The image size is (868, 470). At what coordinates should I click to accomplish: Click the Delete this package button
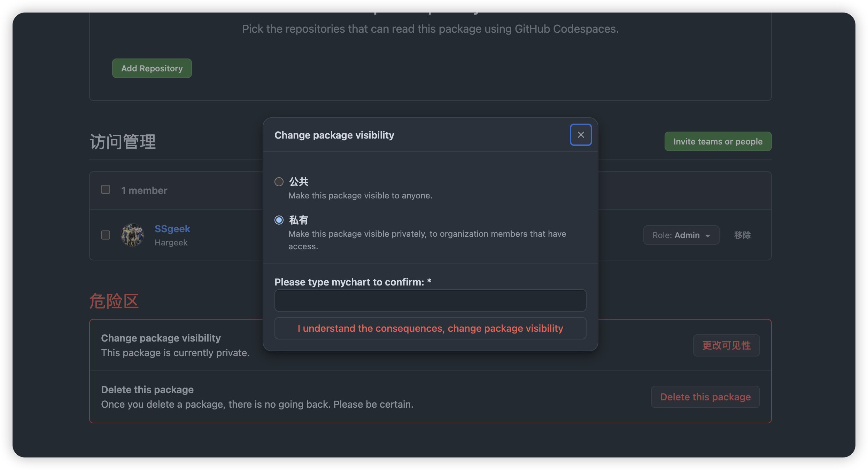tap(705, 397)
